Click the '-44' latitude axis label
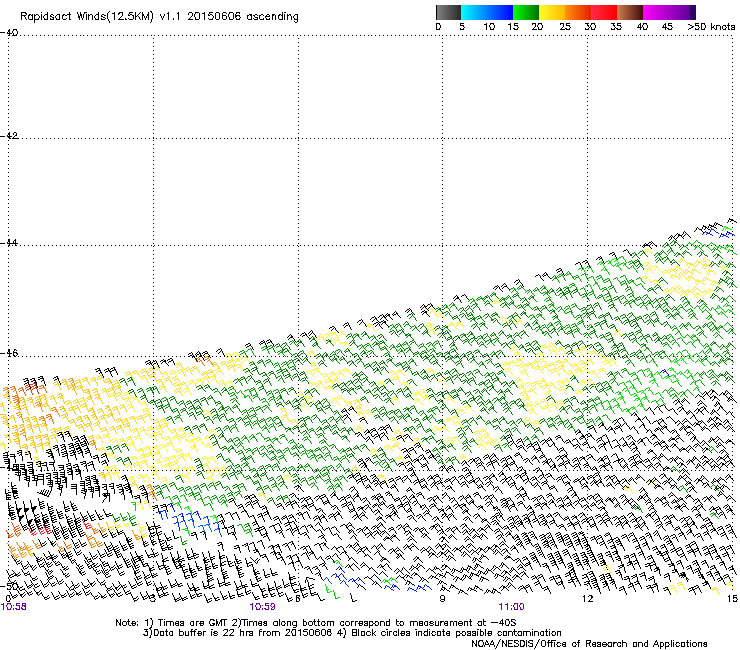The image size is (740, 650). [x=9, y=243]
